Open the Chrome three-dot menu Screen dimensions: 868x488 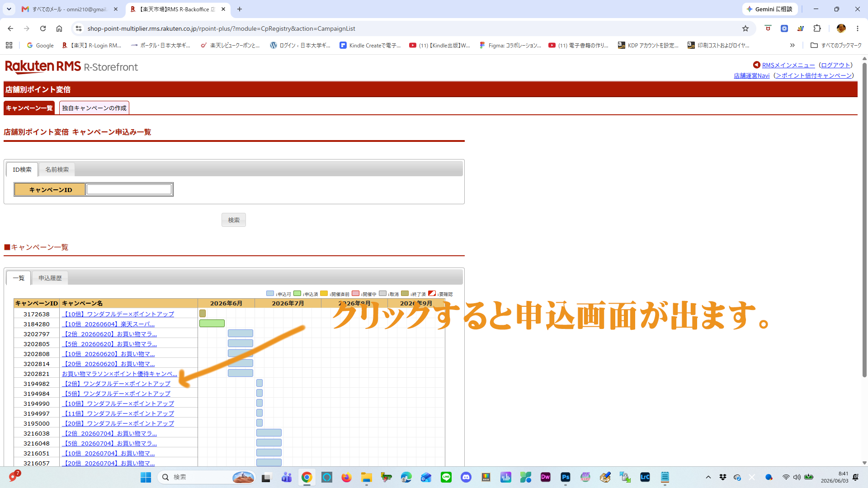coord(858,28)
